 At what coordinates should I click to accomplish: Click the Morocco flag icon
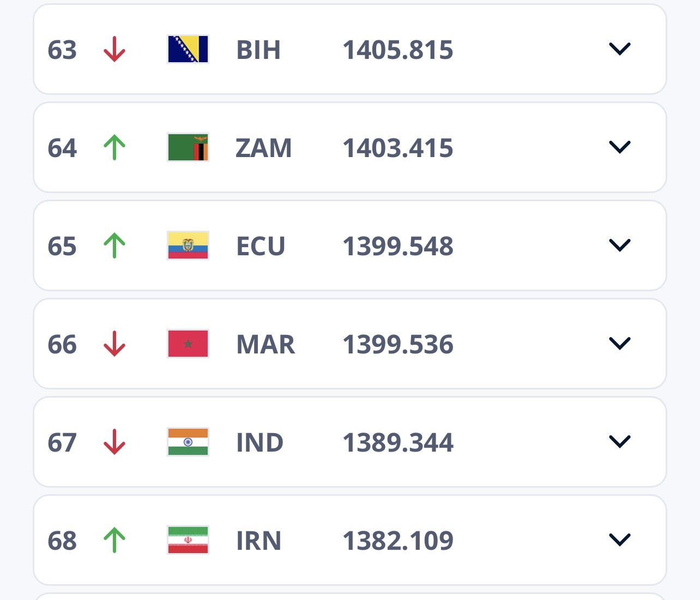[x=188, y=344]
